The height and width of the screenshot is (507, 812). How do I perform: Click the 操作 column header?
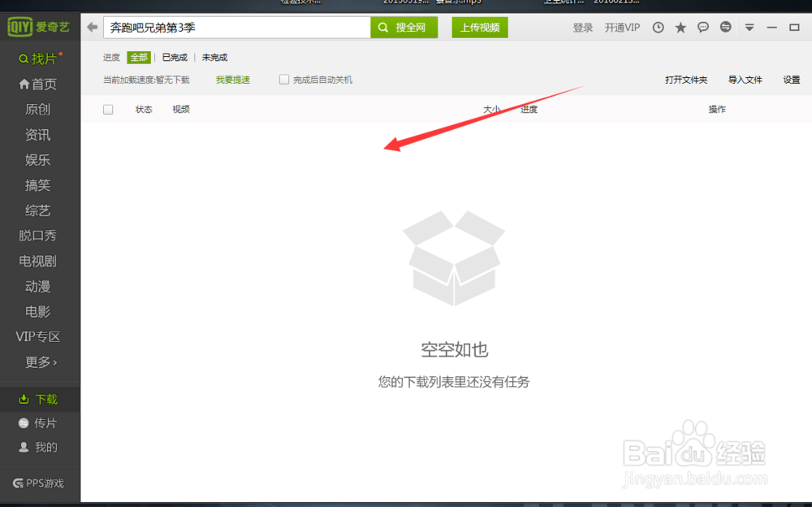[x=717, y=109]
